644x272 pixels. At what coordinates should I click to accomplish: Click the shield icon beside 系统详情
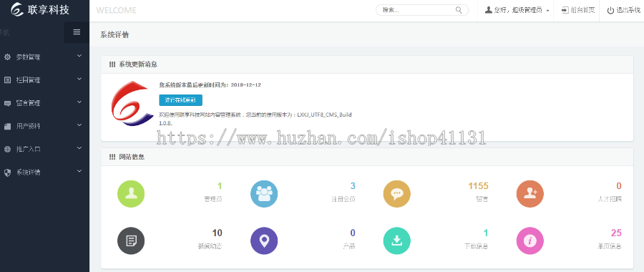pos(7,173)
